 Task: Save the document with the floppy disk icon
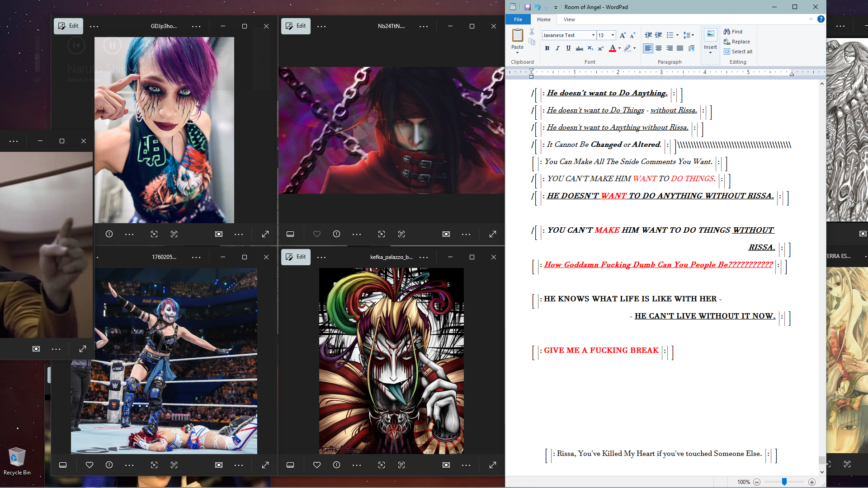click(x=527, y=7)
